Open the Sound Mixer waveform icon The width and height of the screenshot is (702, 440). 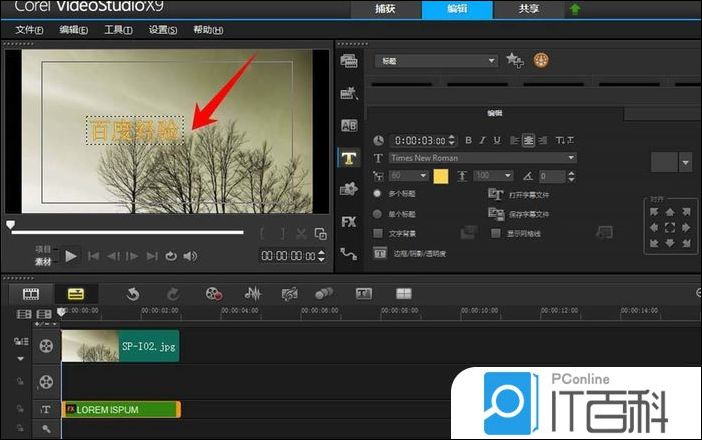[253, 293]
